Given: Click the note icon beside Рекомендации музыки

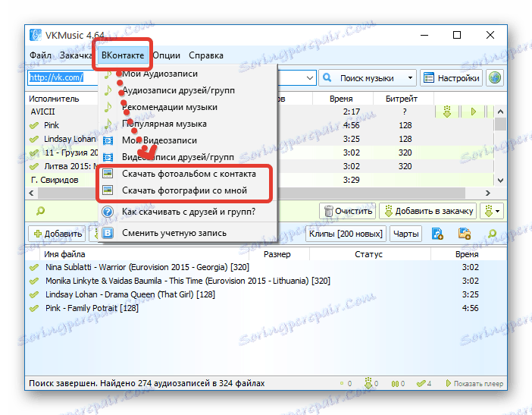Looking at the screenshot, I should (x=108, y=107).
